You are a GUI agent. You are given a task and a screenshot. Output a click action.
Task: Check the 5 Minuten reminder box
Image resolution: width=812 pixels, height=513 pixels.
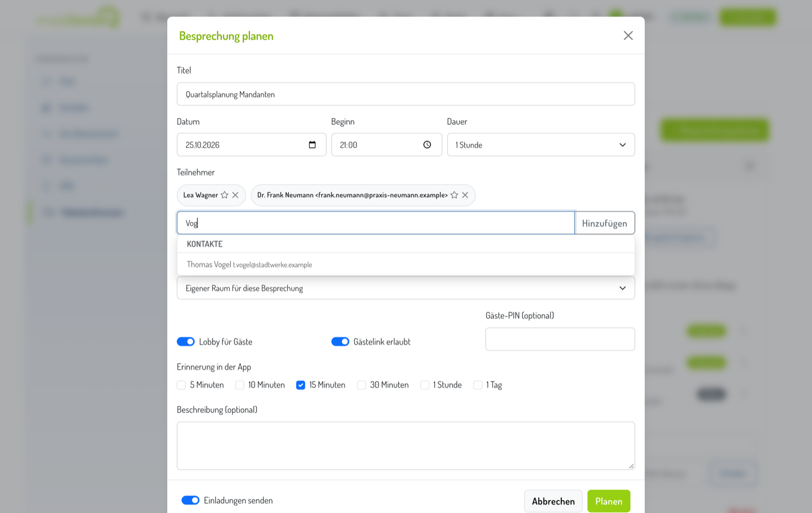tap(181, 385)
